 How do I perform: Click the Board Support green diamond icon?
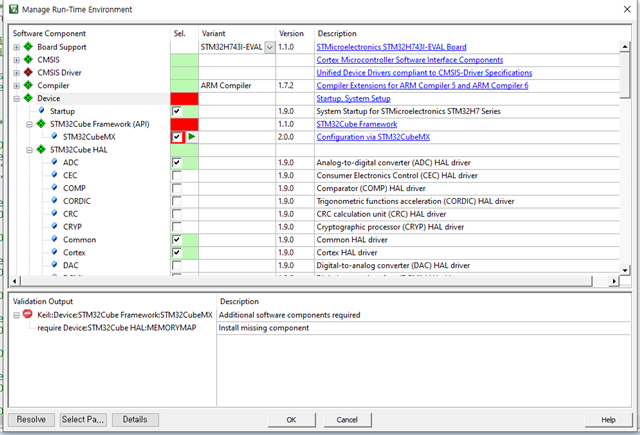pyautogui.click(x=28, y=47)
